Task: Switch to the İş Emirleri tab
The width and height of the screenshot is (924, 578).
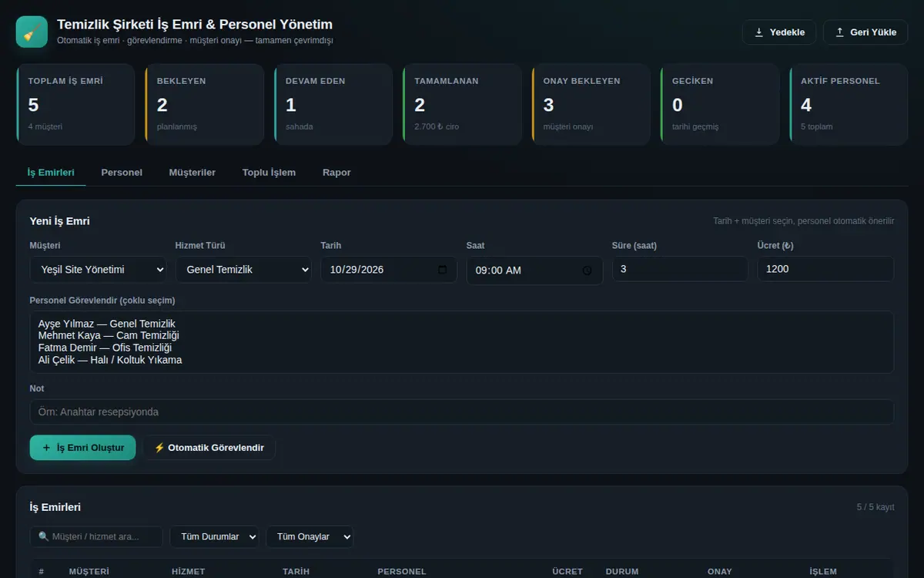Action: [x=51, y=173]
